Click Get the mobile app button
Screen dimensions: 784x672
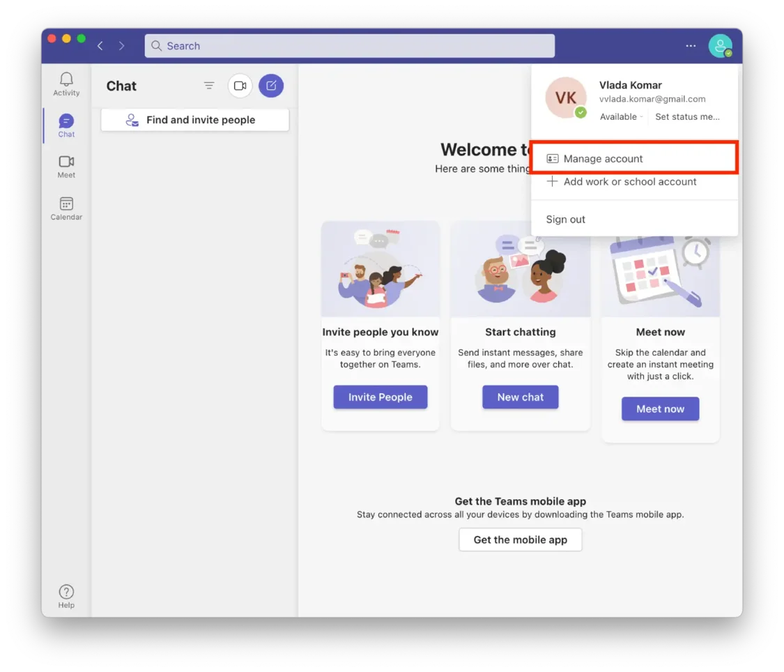click(x=520, y=540)
